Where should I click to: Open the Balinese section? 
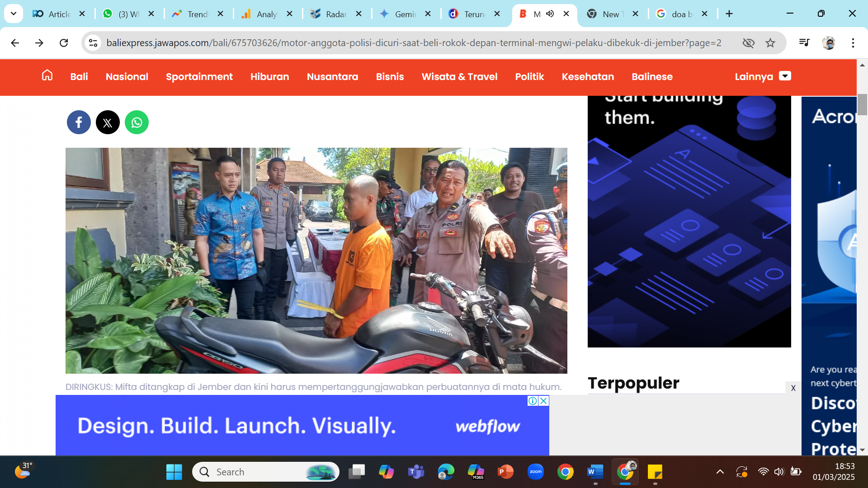click(x=652, y=77)
